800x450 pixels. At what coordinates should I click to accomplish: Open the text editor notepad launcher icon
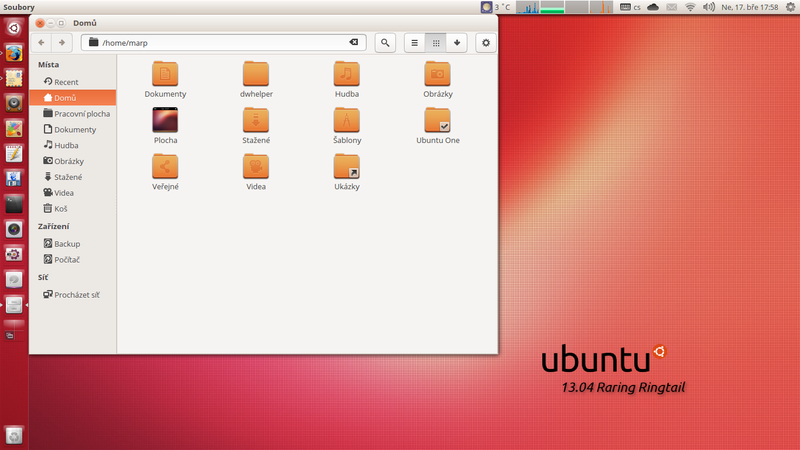pos(14,154)
